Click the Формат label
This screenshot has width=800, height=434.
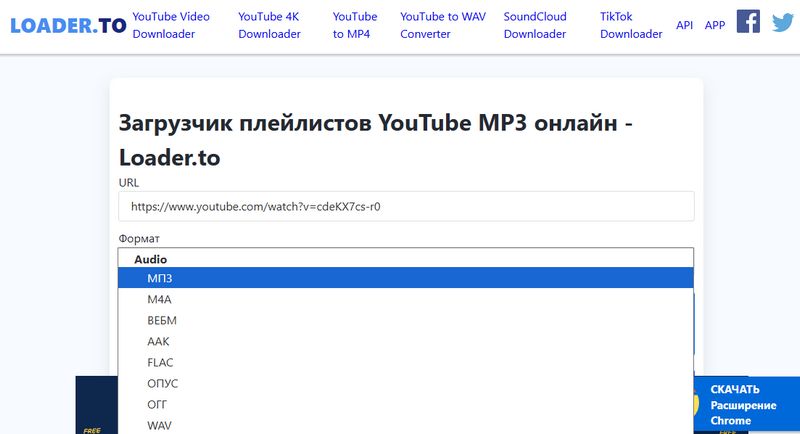(139, 238)
